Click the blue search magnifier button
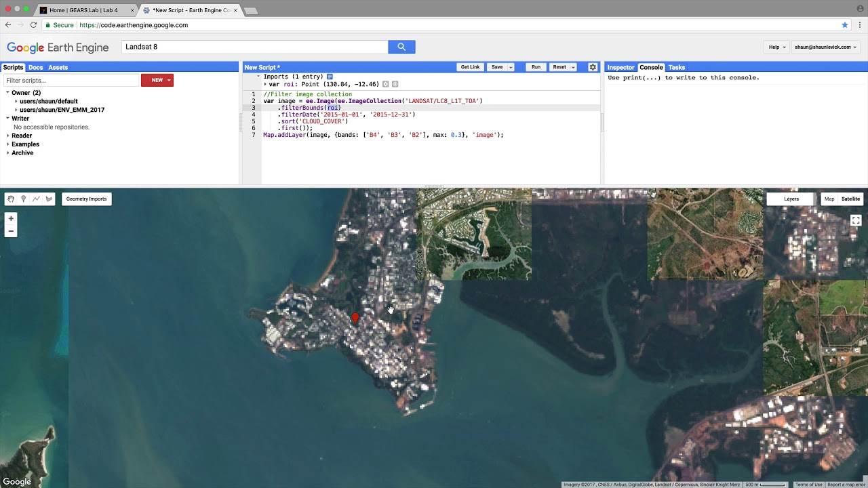This screenshot has height=488, width=868. [401, 47]
